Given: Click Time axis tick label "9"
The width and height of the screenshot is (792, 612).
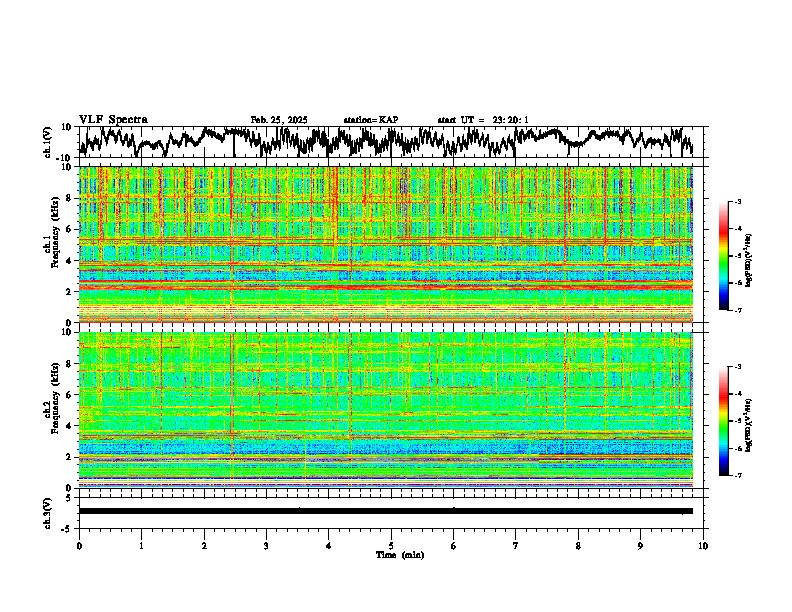Looking at the screenshot, I should pyautogui.click(x=640, y=546).
